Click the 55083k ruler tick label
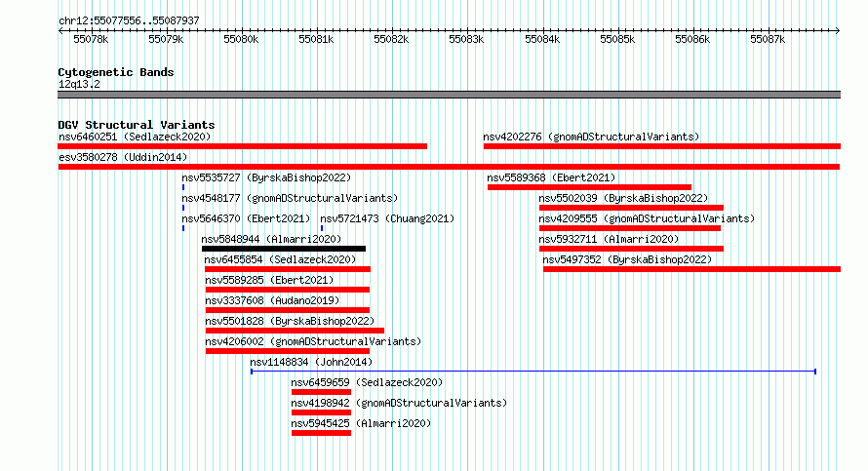The image size is (868, 471). coord(466,39)
